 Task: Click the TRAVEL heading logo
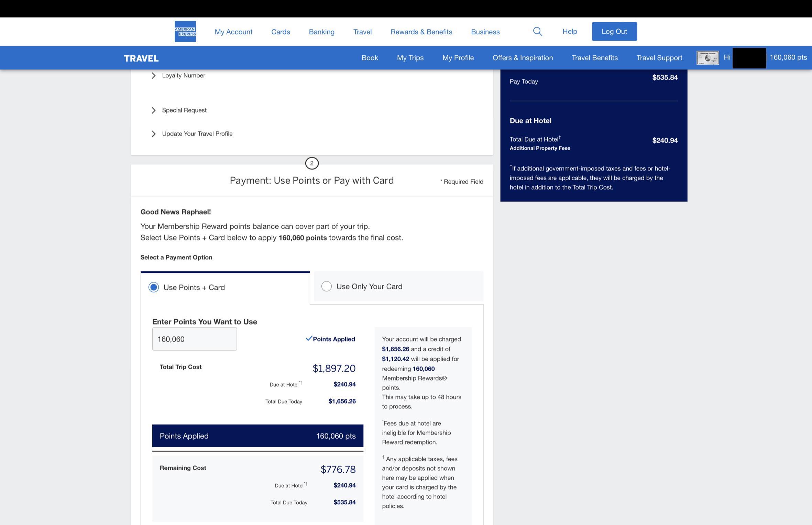point(141,58)
